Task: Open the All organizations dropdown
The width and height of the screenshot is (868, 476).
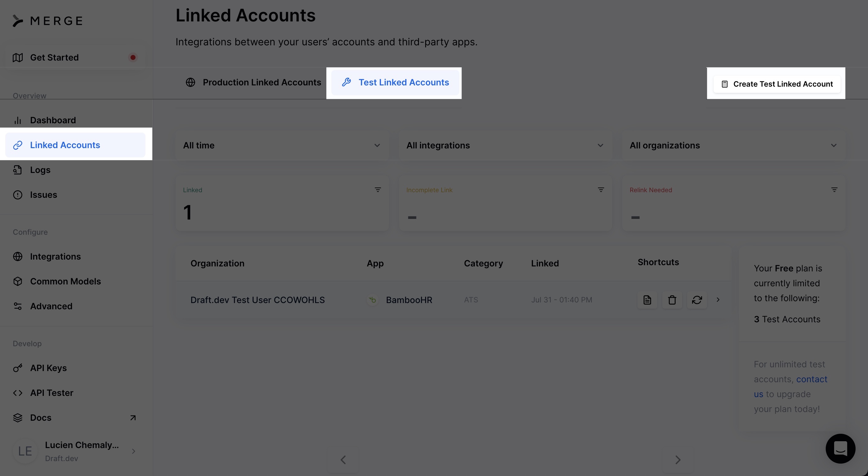Action: (733, 145)
